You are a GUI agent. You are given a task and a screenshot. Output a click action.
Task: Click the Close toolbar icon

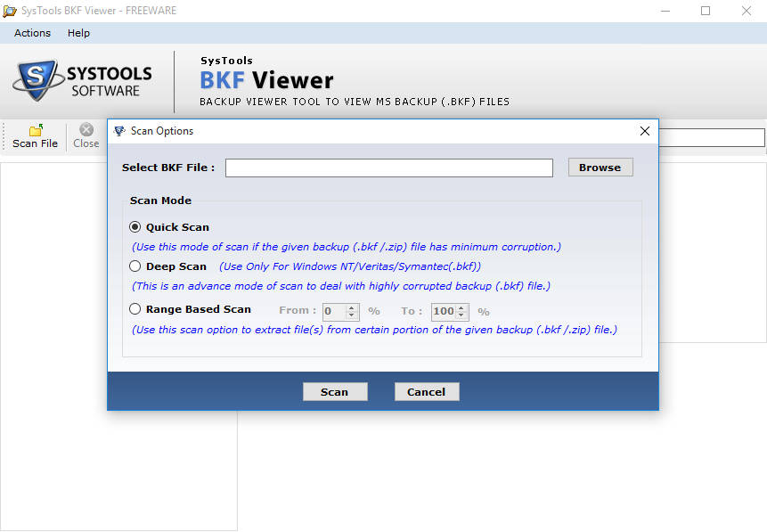[86, 130]
